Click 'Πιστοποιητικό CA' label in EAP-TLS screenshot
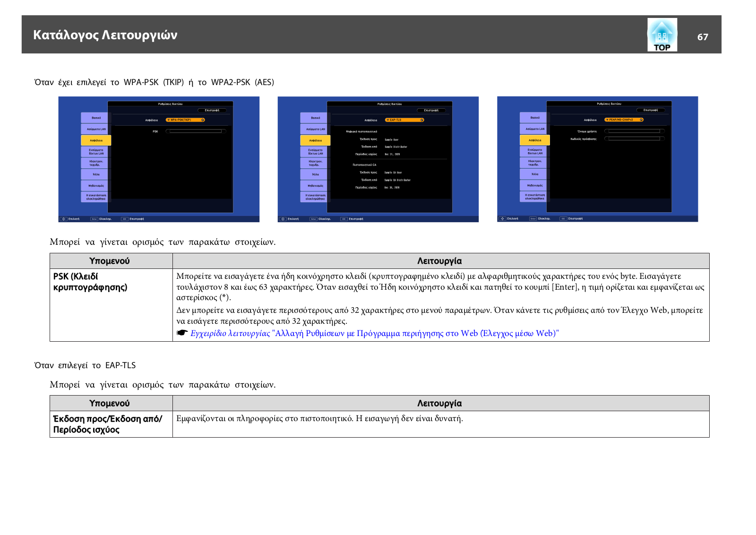Screen dimensions: 756x535 pyautogui.click(x=364, y=165)
